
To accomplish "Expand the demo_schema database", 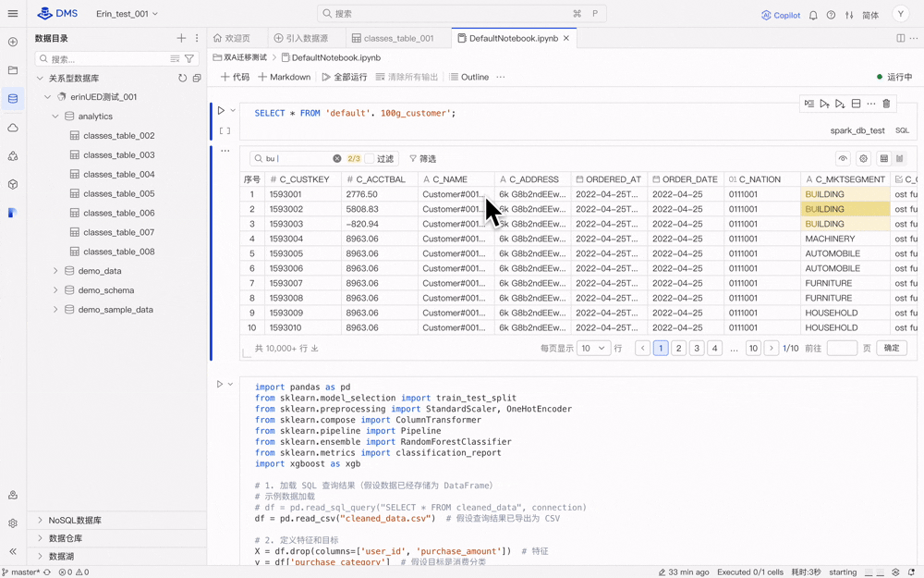I will (55, 290).
